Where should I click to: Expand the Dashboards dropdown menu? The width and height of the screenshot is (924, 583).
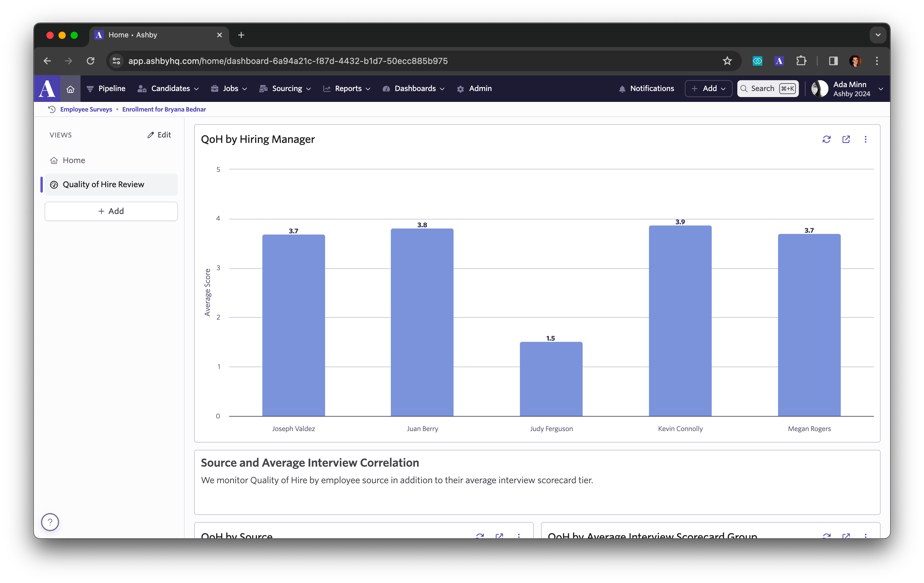414,89
